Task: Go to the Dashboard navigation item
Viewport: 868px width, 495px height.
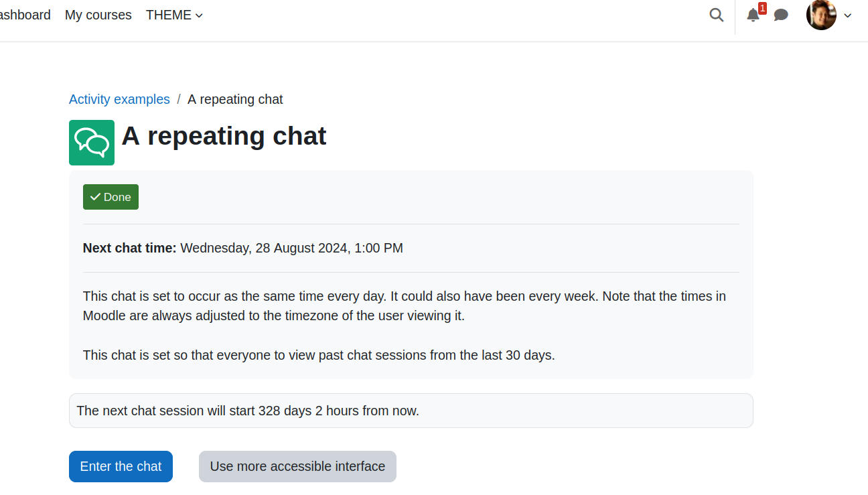Action: [x=24, y=15]
